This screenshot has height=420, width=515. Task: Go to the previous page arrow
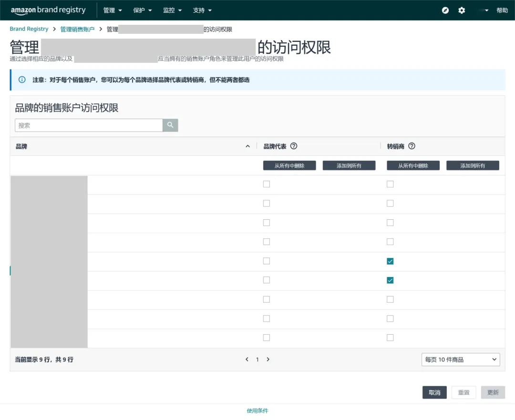pyautogui.click(x=247, y=359)
